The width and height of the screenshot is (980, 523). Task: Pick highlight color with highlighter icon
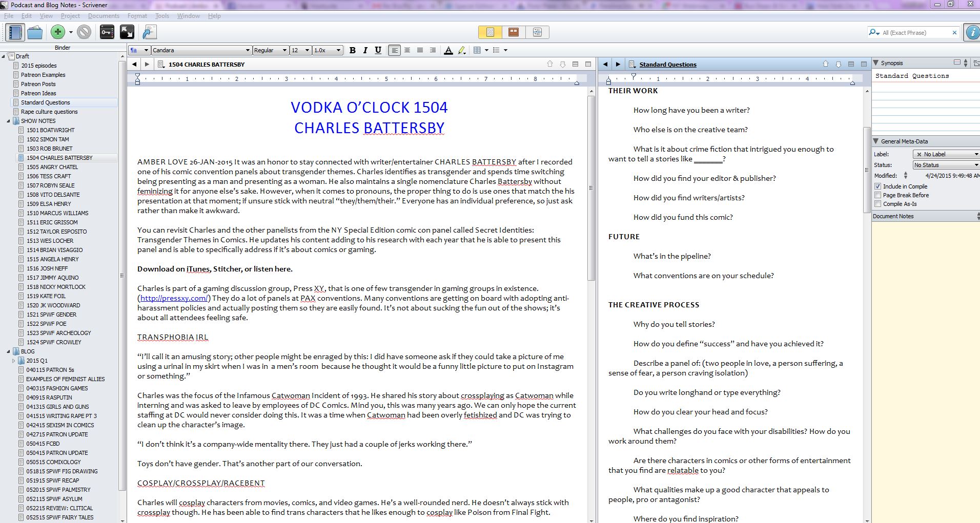coord(462,50)
